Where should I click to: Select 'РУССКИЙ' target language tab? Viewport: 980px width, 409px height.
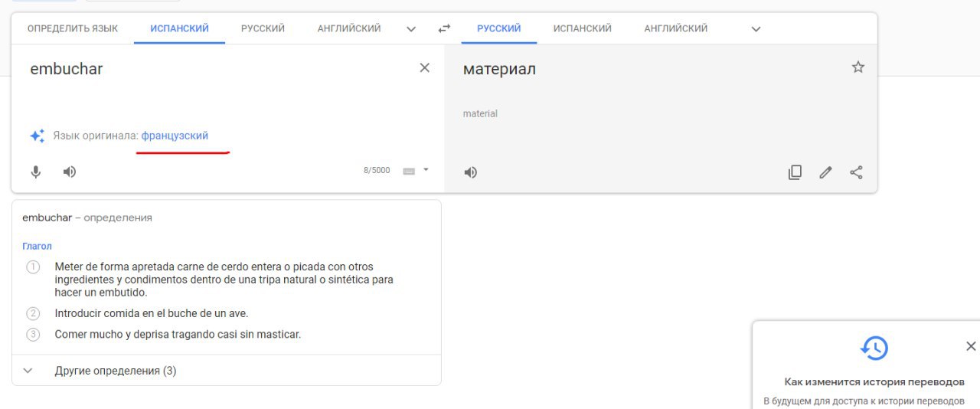498,28
